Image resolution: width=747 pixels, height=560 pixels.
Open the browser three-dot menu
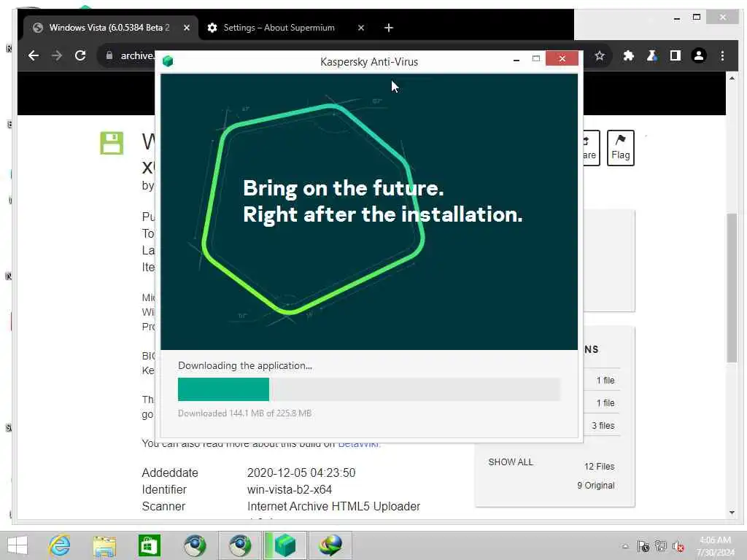[722, 55]
